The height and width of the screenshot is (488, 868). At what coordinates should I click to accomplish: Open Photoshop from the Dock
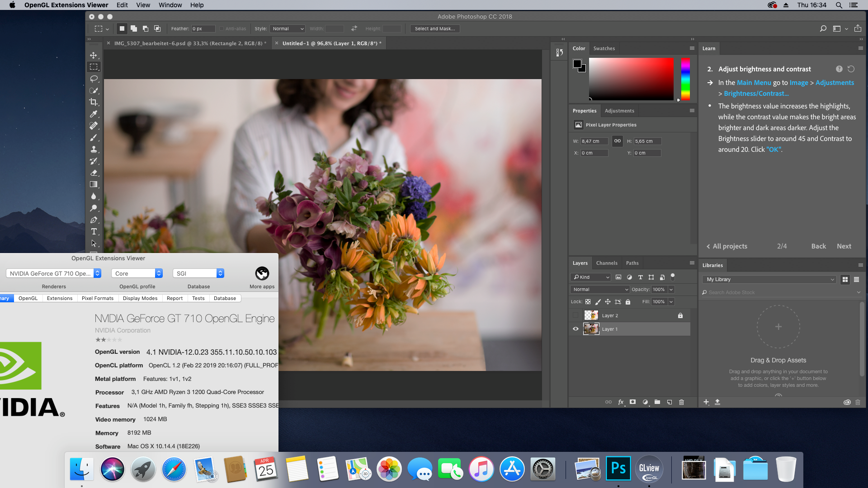tap(618, 469)
